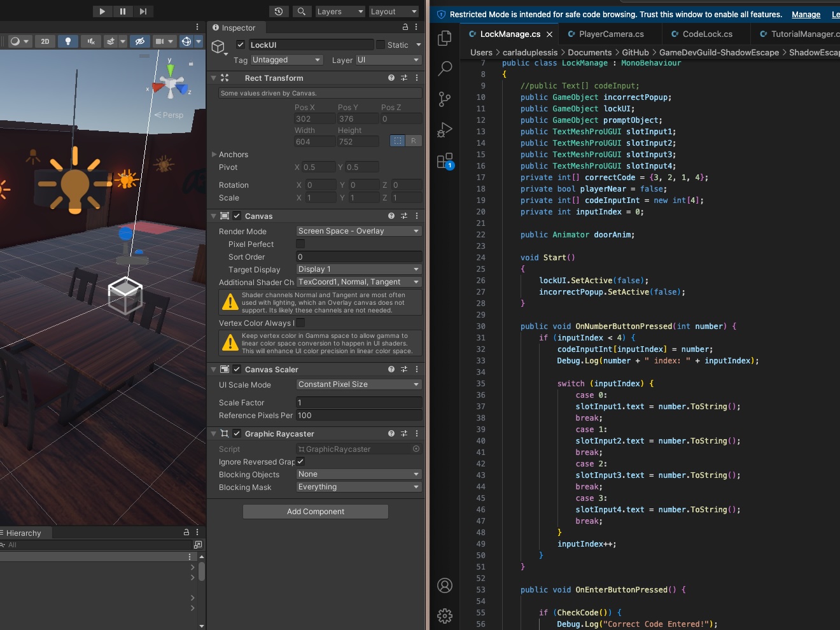Open the Run and Debug icon
This screenshot has height=630, width=840.
click(445, 130)
